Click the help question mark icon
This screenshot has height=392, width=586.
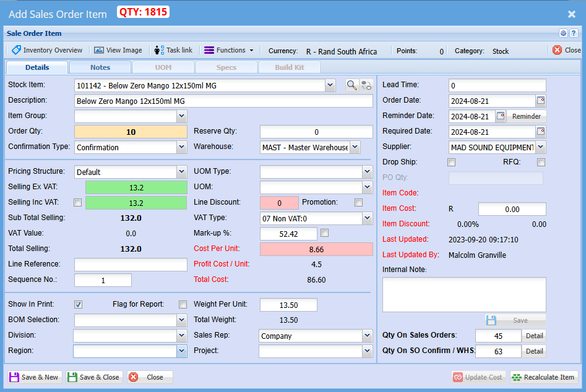tap(574, 33)
